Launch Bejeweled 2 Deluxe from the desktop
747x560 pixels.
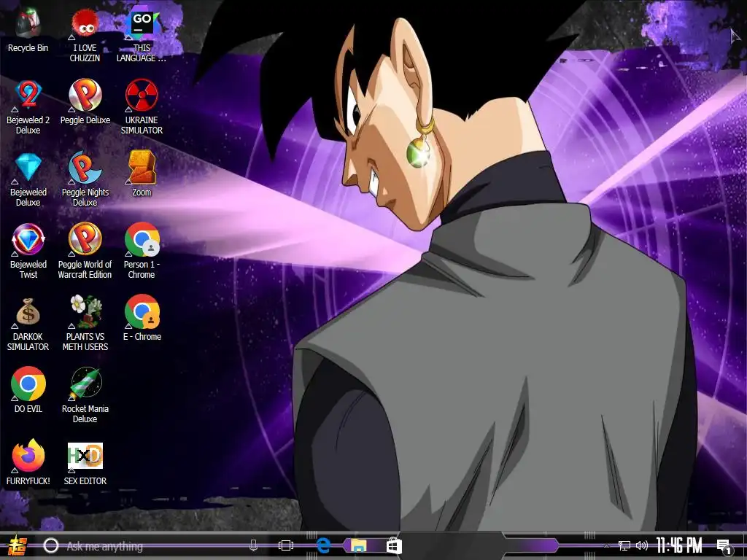click(28, 96)
